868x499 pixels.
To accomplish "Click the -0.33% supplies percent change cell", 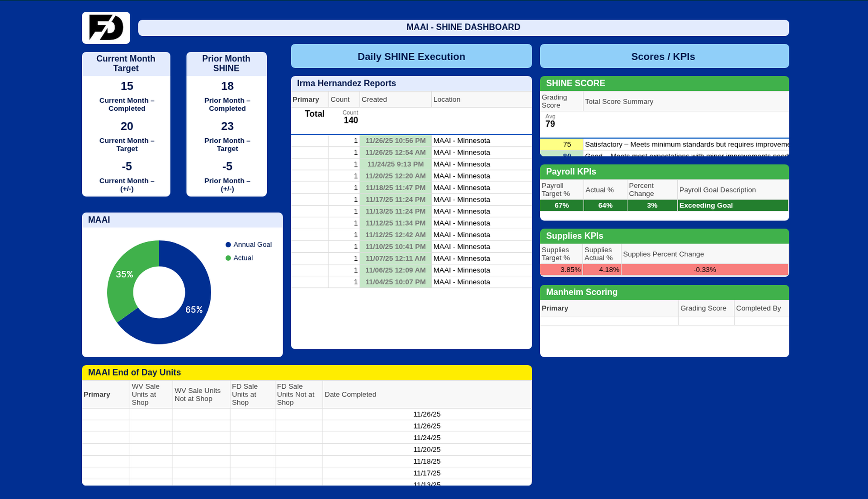I will [x=704, y=270].
